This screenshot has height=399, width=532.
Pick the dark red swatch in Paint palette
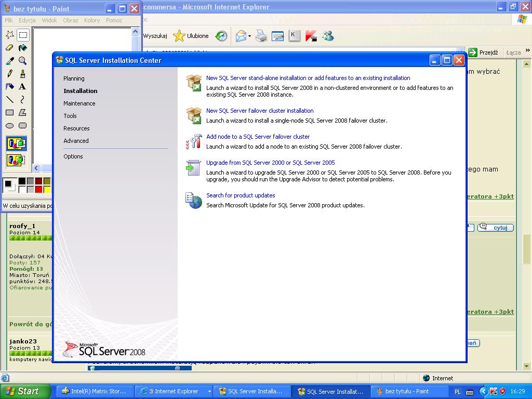click(x=38, y=181)
